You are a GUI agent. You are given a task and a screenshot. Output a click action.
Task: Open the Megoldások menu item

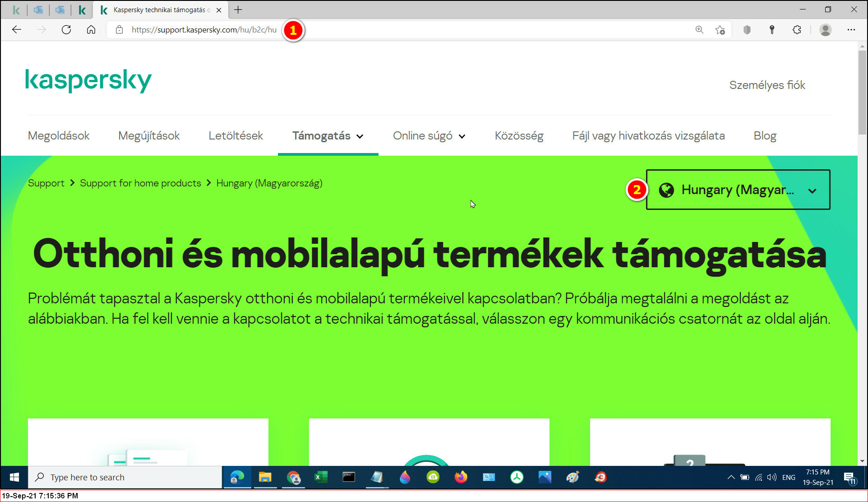point(59,136)
